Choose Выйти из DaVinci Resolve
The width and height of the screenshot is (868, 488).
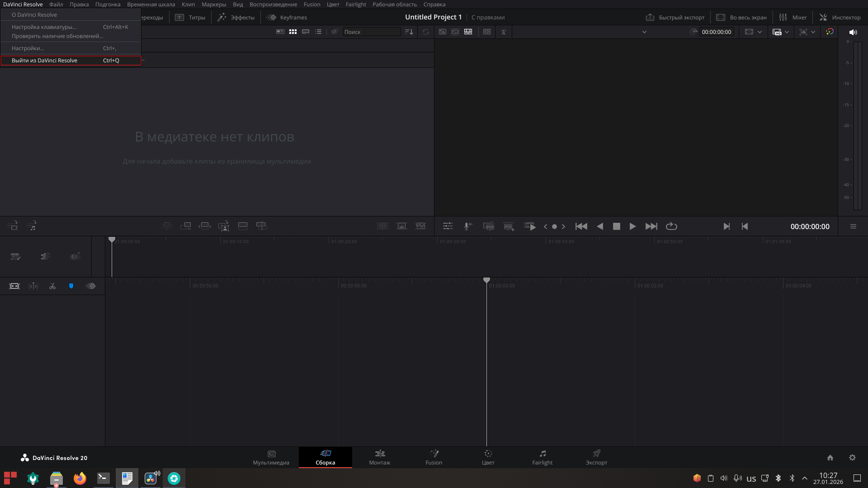click(x=44, y=61)
